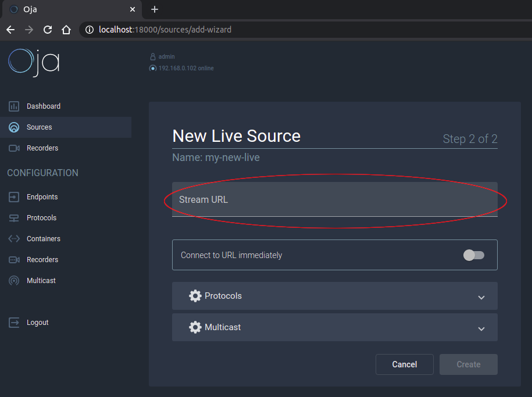Image resolution: width=532 pixels, height=397 pixels.
Task: Click into the Stream URL field
Action: pyautogui.click(x=335, y=199)
